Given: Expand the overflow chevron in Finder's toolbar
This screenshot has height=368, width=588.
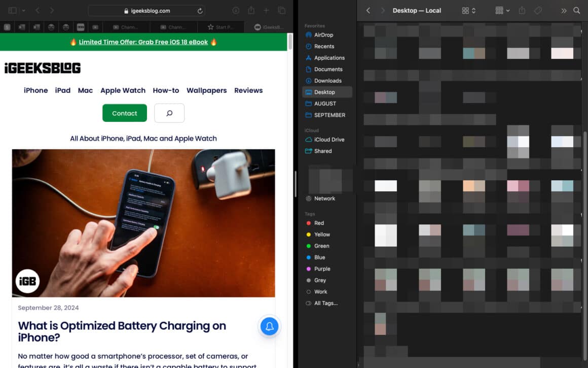Looking at the screenshot, I should (564, 10).
